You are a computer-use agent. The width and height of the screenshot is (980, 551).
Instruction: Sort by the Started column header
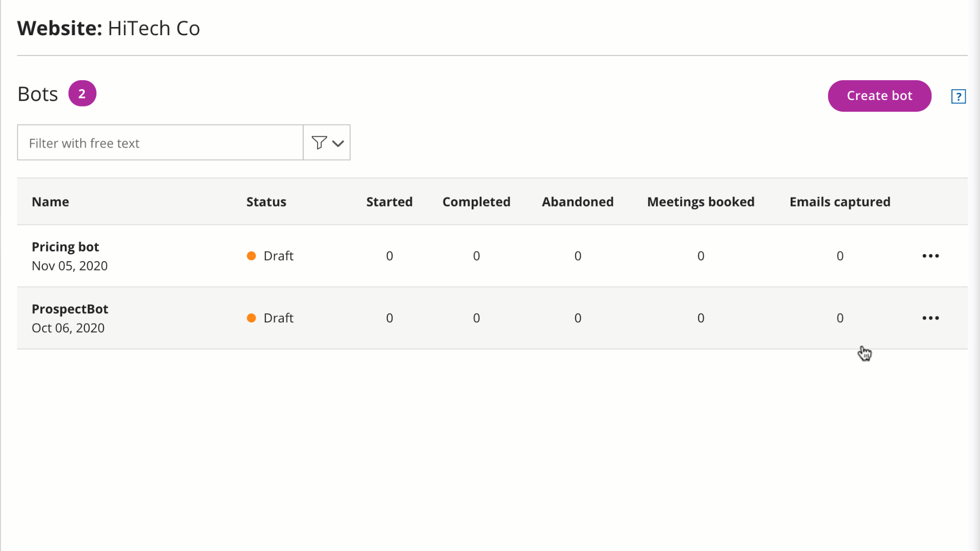pyautogui.click(x=389, y=202)
